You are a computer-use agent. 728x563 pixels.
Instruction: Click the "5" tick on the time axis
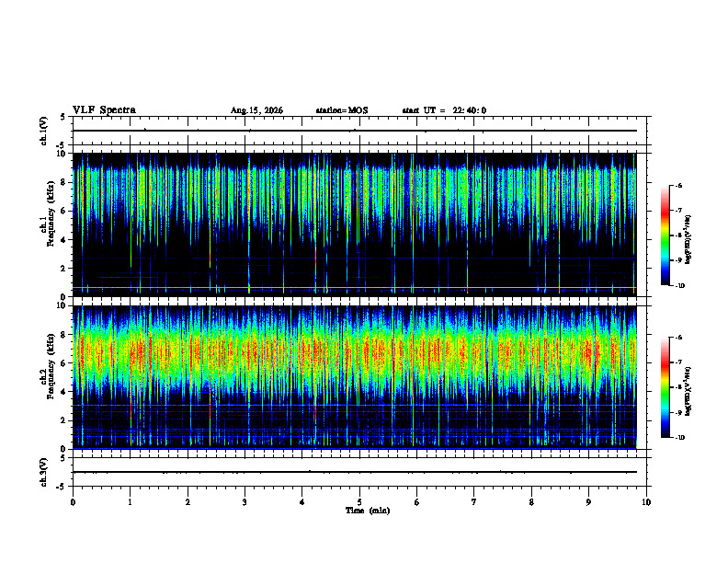pos(359,502)
